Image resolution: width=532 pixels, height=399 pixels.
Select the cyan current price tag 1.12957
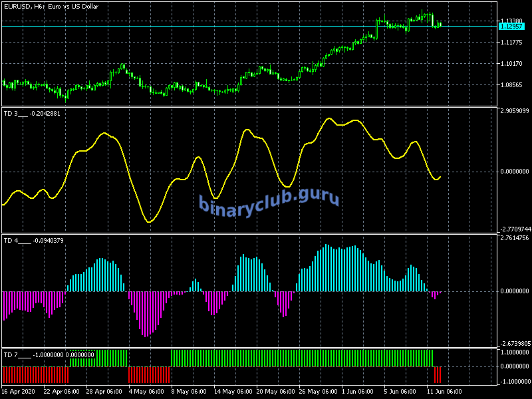(511, 26)
